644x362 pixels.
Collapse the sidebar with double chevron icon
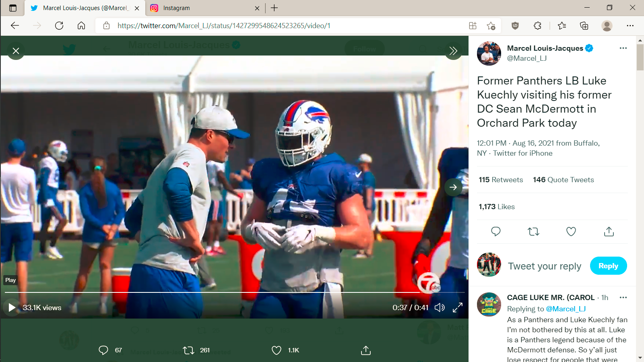(x=453, y=51)
